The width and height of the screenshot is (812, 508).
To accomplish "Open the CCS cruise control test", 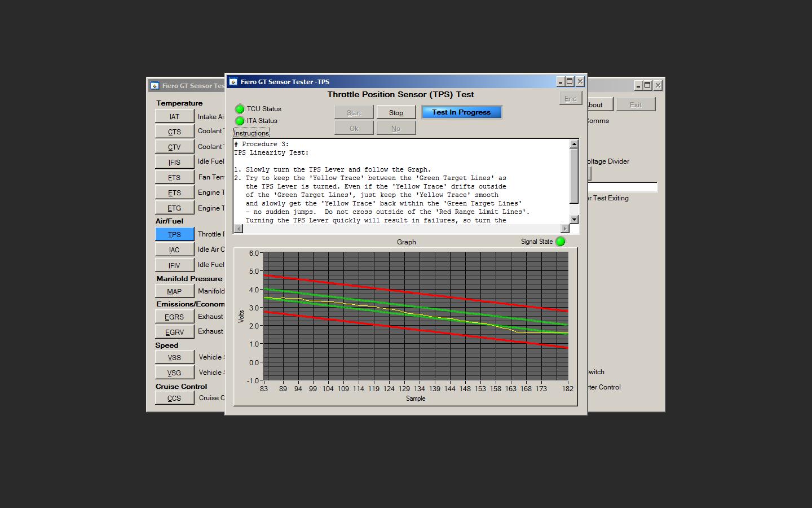I will [x=174, y=398].
